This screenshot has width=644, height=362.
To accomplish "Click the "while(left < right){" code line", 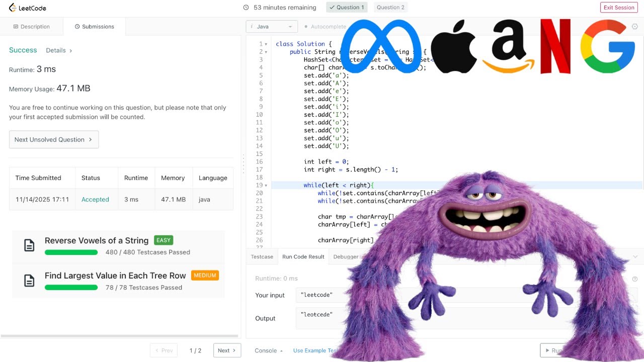I will click(339, 186).
